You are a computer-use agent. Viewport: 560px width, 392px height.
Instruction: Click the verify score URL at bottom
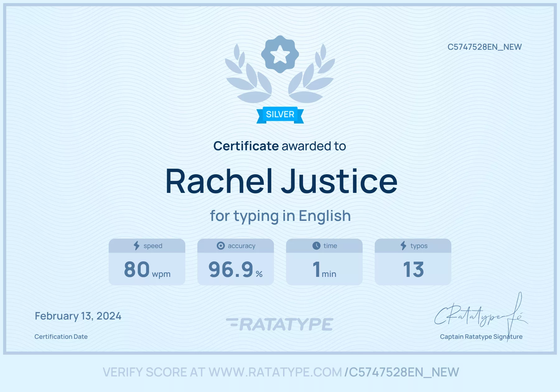tap(281, 372)
